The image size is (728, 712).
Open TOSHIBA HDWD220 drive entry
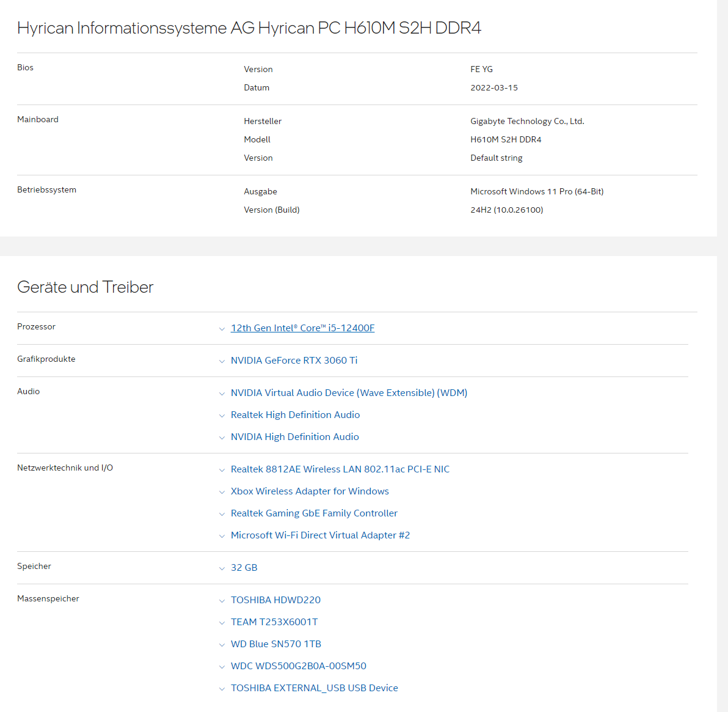point(275,600)
